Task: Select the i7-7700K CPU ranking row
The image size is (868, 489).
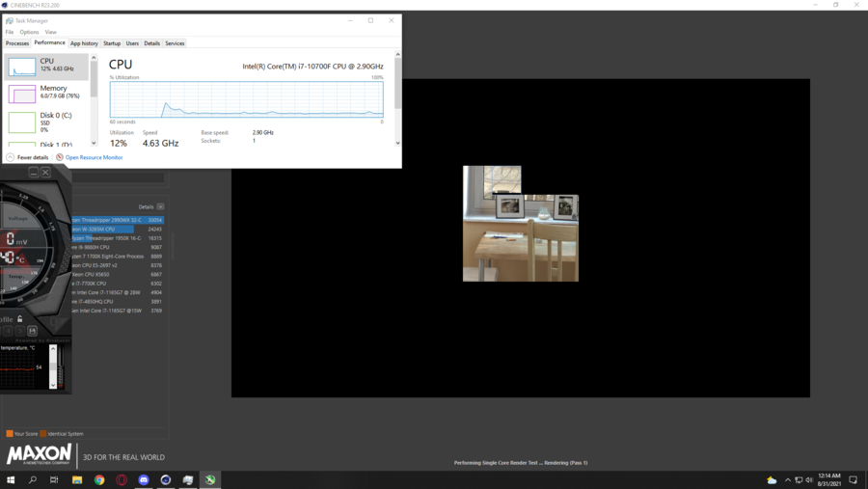Action: [x=118, y=283]
